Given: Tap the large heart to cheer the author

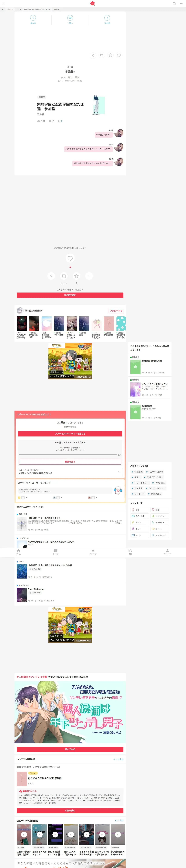Looking at the screenshot, I should [x=70, y=258].
